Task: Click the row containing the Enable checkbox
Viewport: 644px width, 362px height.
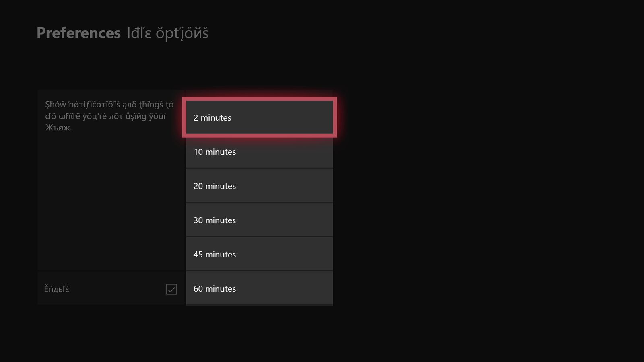Action: pyautogui.click(x=111, y=289)
